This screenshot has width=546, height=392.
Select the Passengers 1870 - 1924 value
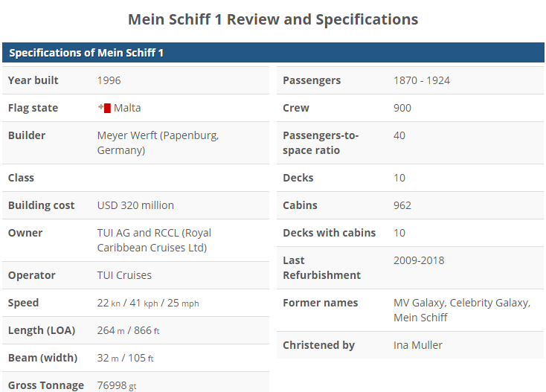(422, 80)
